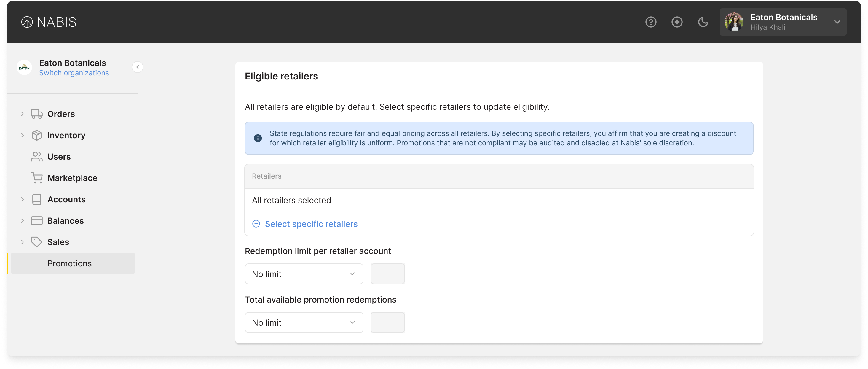
Task: Navigate to Accounts in the sidebar
Action: point(66,199)
